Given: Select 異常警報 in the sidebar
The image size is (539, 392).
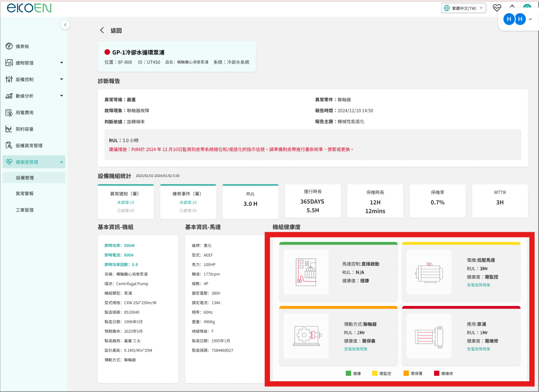Looking at the screenshot, I should (x=25, y=194).
